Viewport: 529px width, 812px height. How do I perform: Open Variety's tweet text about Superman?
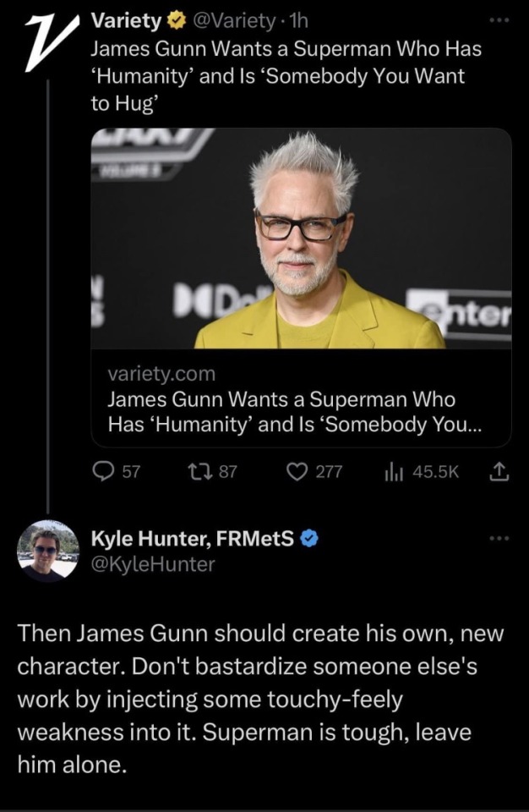[x=286, y=74]
